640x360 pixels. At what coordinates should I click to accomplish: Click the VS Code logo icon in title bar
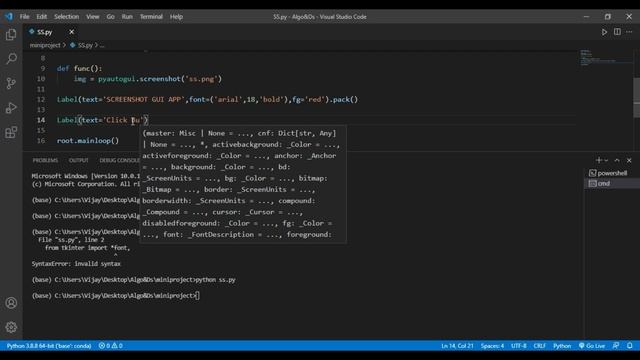point(9,17)
